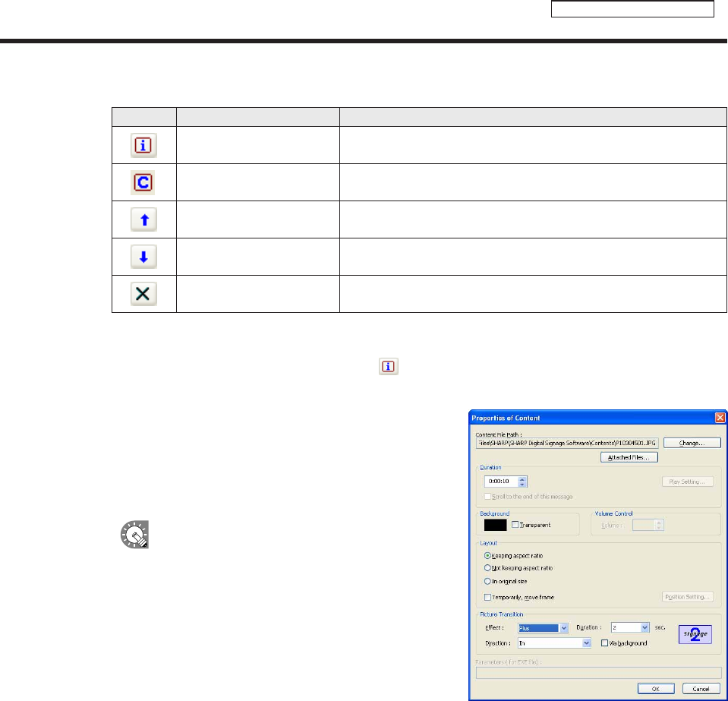Click the red 'i' properties icon in table
The height and width of the screenshot is (701, 728).
pyautogui.click(x=143, y=144)
